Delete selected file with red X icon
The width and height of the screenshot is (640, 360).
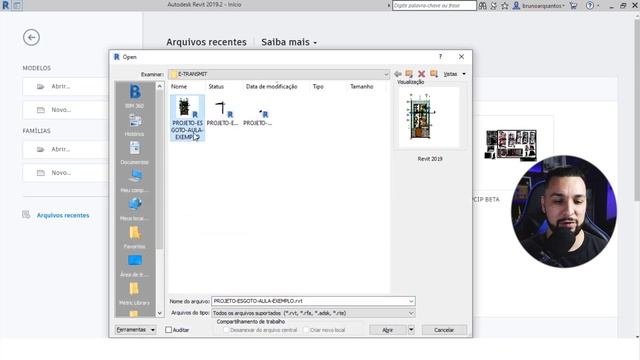pyautogui.click(x=422, y=74)
